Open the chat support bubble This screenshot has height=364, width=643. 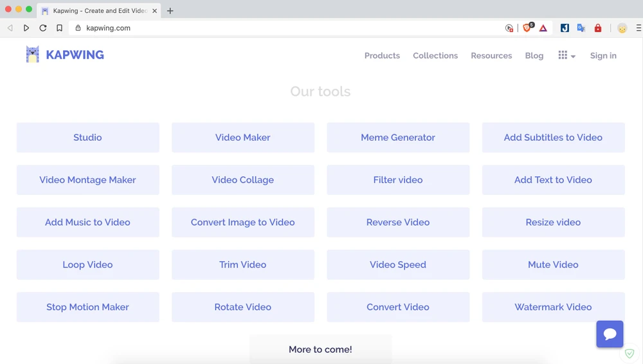(x=610, y=334)
